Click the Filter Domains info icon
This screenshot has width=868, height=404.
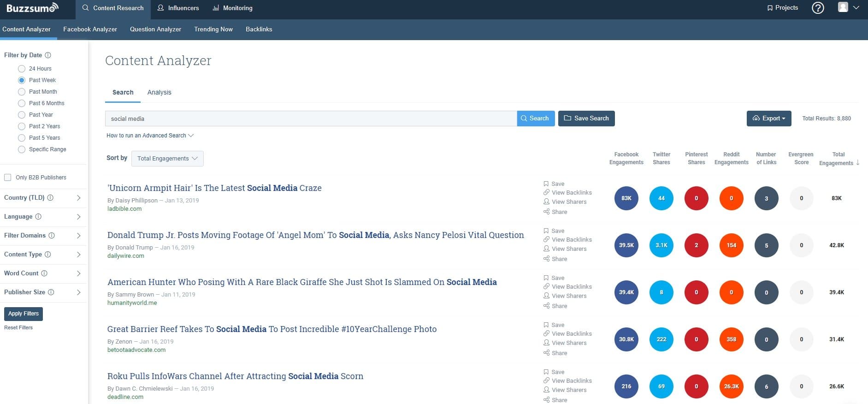click(x=52, y=235)
